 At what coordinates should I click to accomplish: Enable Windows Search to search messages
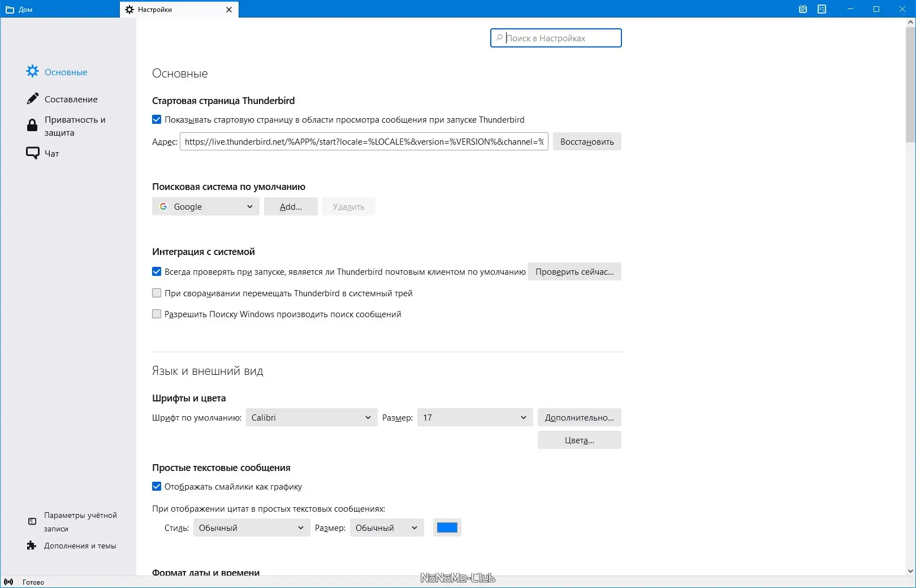pos(157,314)
